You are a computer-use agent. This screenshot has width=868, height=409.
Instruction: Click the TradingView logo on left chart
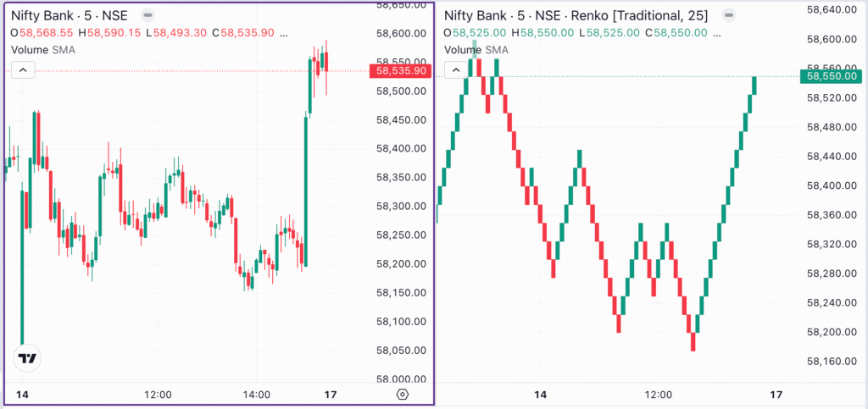tap(28, 358)
